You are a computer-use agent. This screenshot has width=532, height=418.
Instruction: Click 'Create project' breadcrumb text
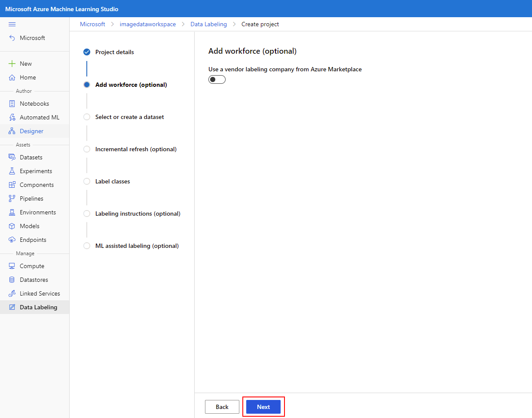pyautogui.click(x=260, y=24)
